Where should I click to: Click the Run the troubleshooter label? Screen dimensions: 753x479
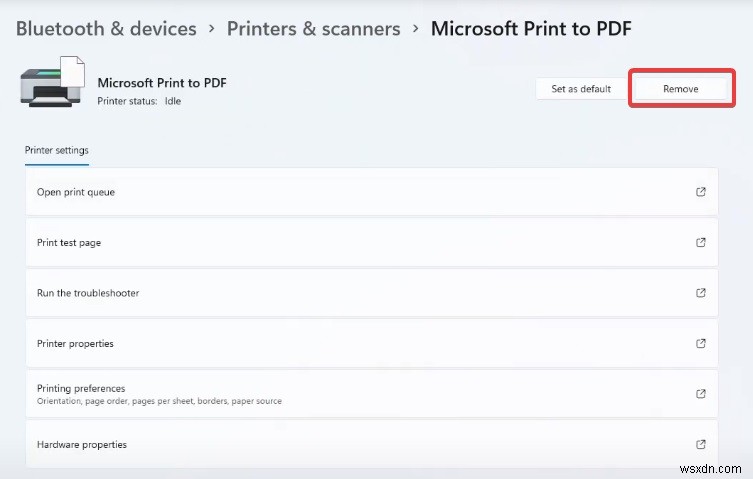pyautogui.click(x=88, y=293)
